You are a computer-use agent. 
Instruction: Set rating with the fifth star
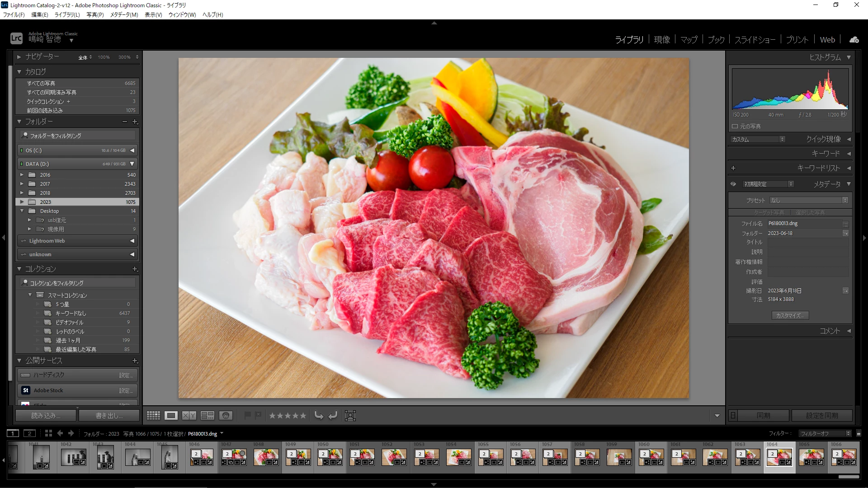click(303, 415)
